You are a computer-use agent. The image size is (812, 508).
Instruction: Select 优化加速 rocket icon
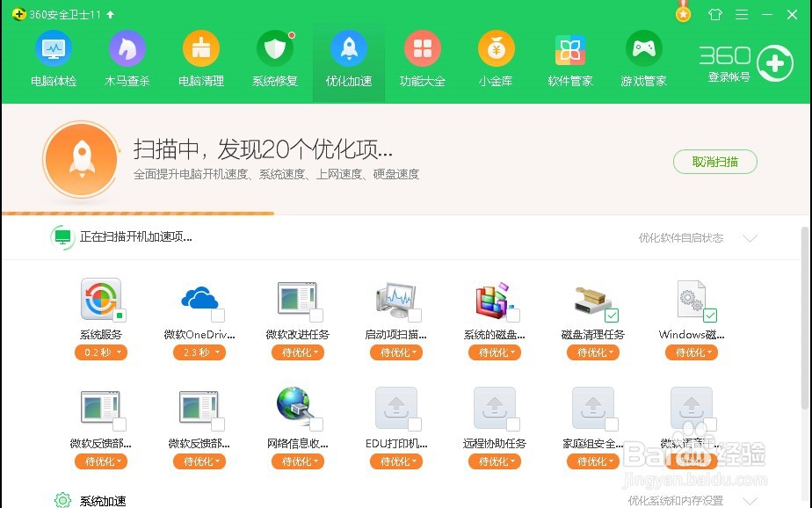point(349,48)
